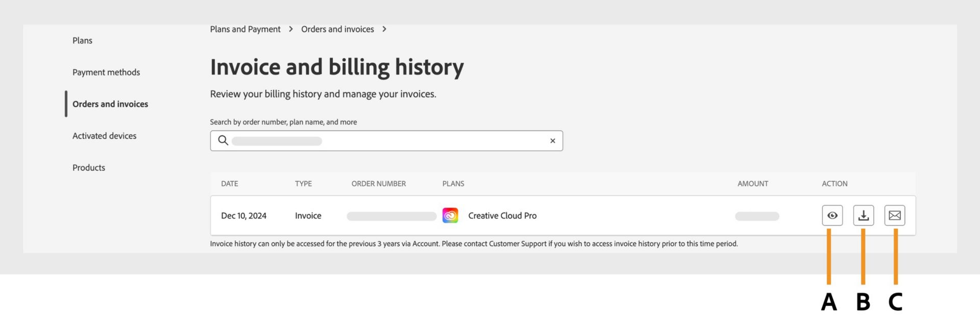
Task: Open Plans in the sidebar
Action: [x=82, y=40]
